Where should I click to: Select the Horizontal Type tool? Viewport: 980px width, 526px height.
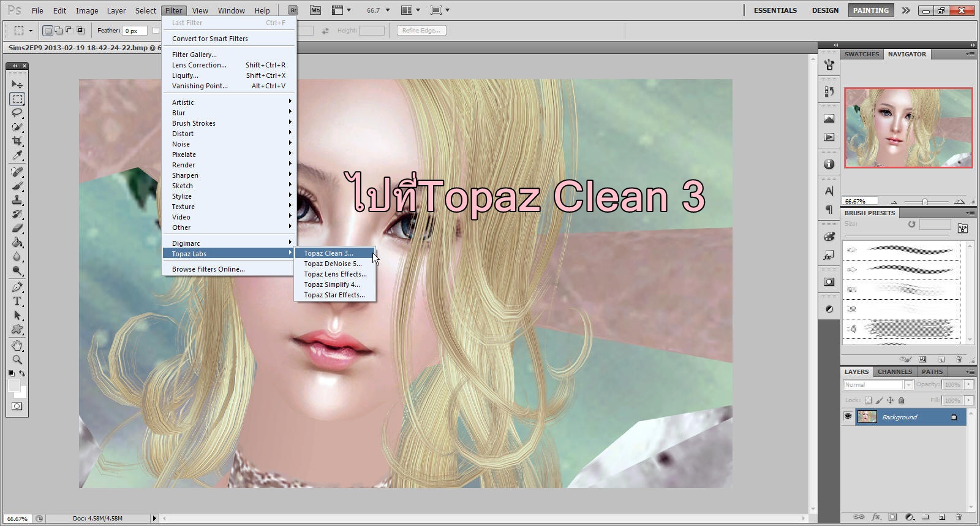17,301
